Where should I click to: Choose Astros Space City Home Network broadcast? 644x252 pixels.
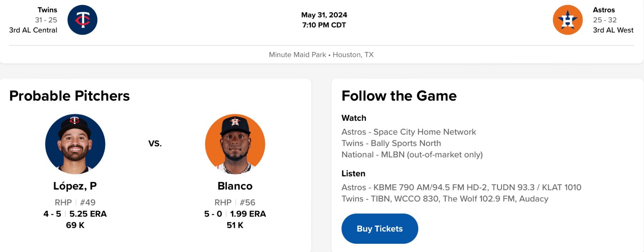pyautogui.click(x=409, y=132)
